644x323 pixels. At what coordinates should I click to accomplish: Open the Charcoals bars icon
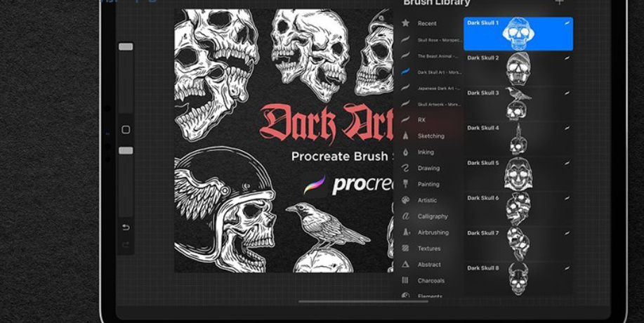pyautogui.click(x=405, y=280)
